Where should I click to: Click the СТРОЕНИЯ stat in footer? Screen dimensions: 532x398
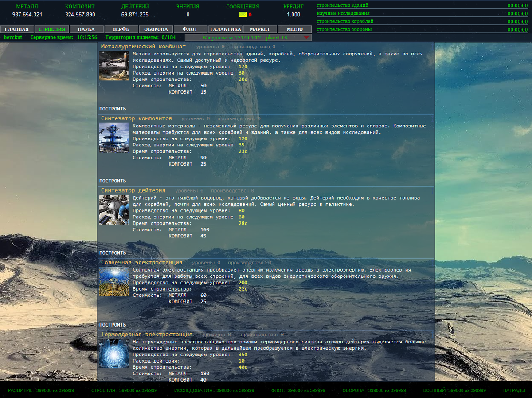click(124, 390)
